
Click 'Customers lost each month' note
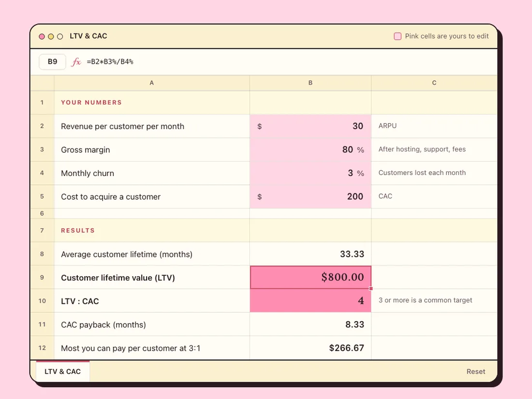[x=422, y=173]
